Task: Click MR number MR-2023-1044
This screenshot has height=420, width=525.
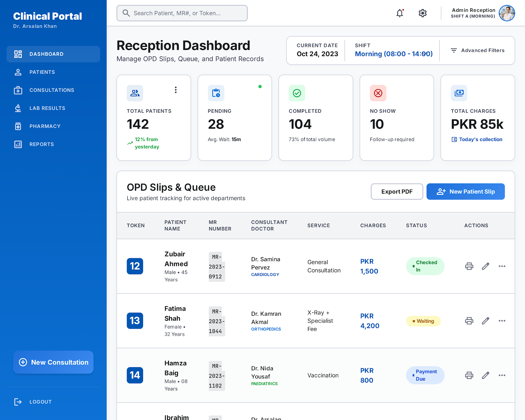Action: (x=217, y=321)
